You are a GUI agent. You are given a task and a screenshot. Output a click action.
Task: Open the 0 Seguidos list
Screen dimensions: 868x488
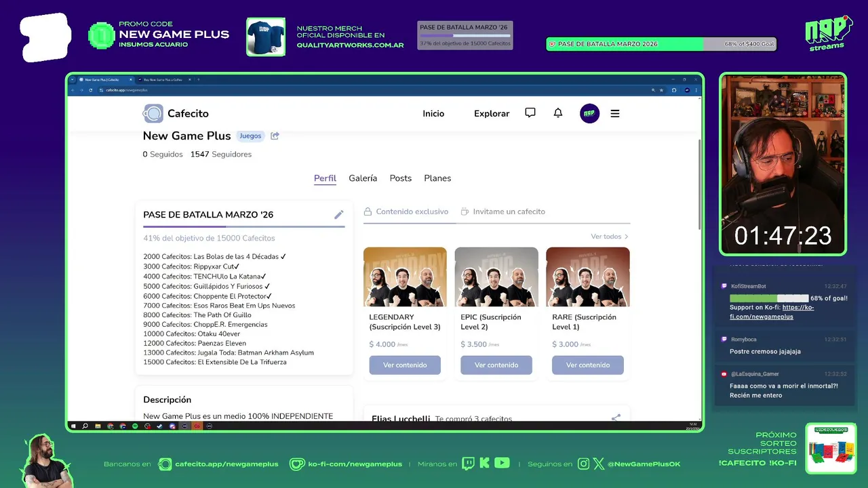(x=163, y=155)
